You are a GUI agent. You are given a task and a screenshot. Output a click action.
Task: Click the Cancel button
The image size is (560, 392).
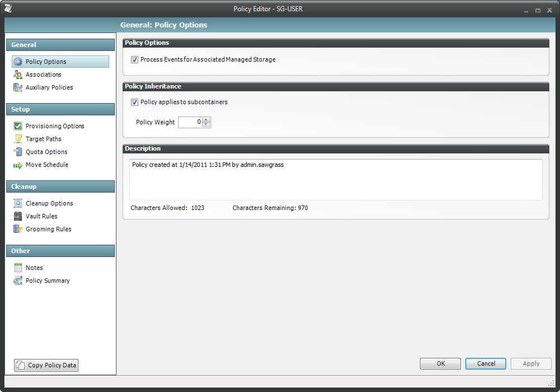486,363
